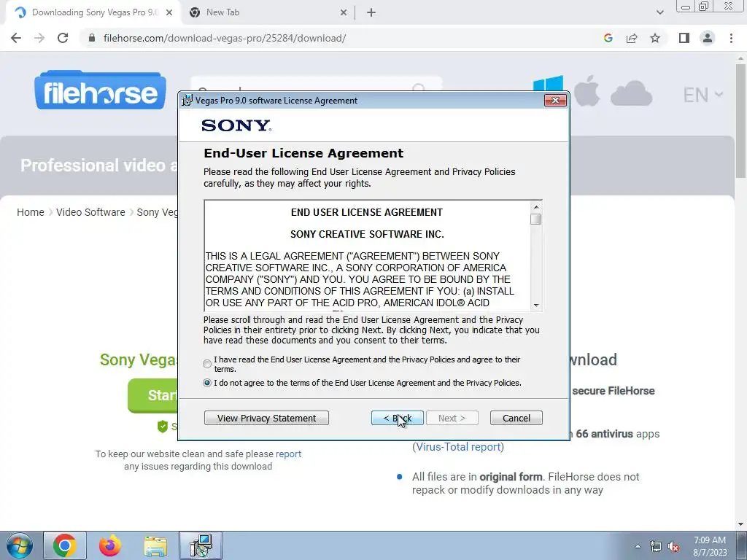Close the New Tab tab
The height and width of the screenshot is (560, 747).
coord(344,13)
